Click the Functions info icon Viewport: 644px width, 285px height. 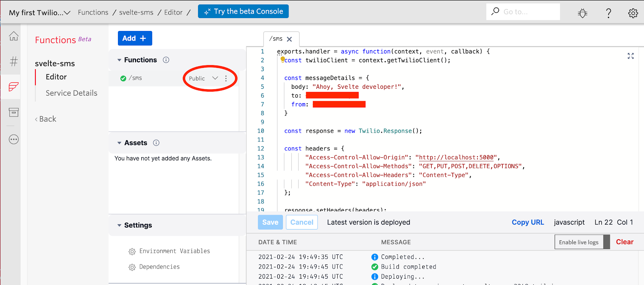166,60
